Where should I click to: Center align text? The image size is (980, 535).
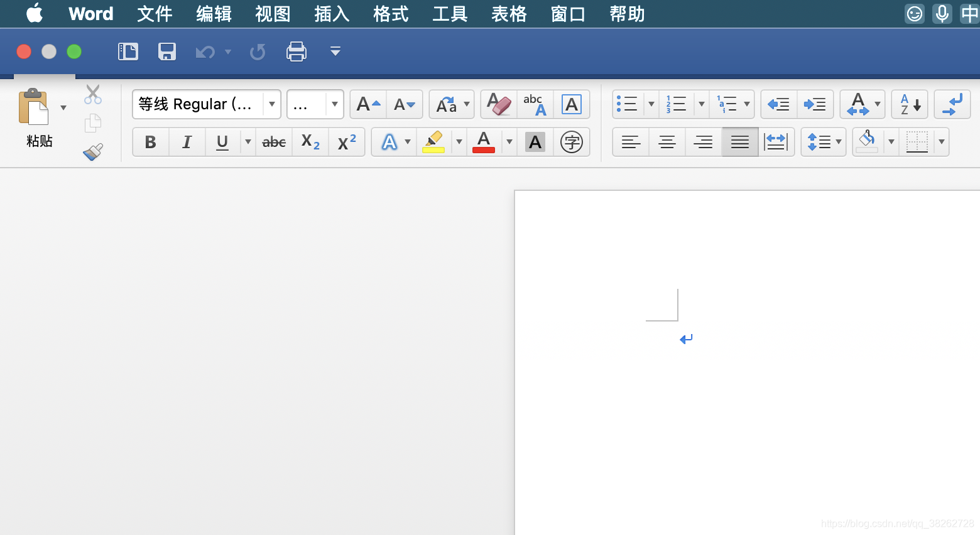[667, 142]
